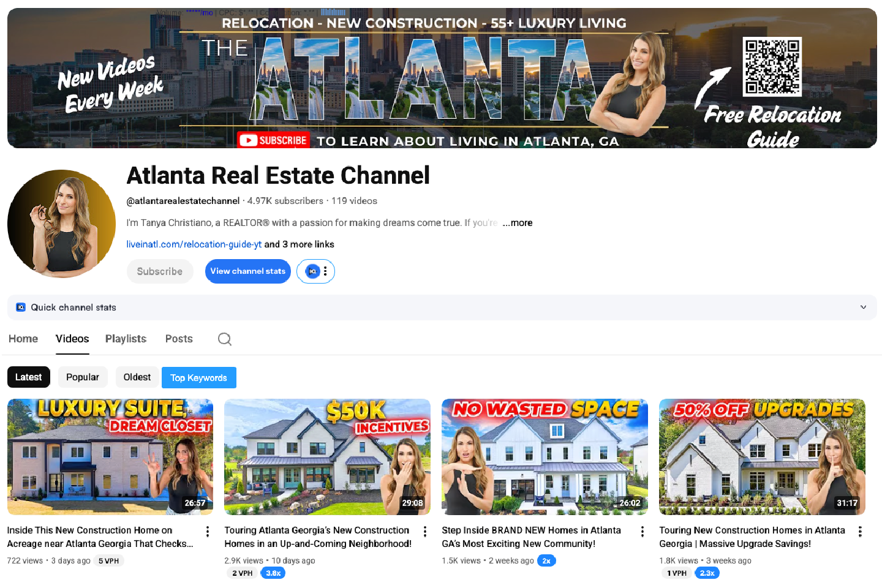The height and width of the screenshot is (588, 882).
Task: Subscribe to Atlanta Real Estate Channel
Action: 160,271
